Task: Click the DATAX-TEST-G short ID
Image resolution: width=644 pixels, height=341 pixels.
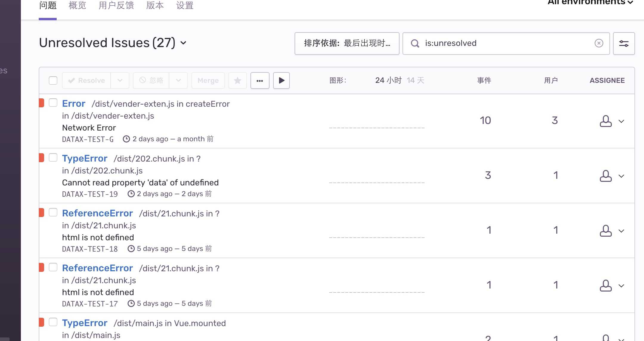Action: [88, 139]
